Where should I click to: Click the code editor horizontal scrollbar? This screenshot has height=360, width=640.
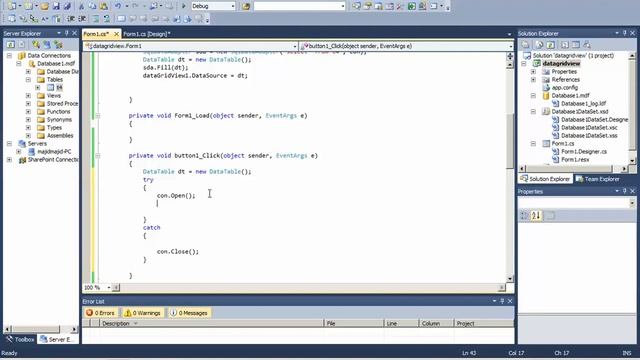[309, 288]
